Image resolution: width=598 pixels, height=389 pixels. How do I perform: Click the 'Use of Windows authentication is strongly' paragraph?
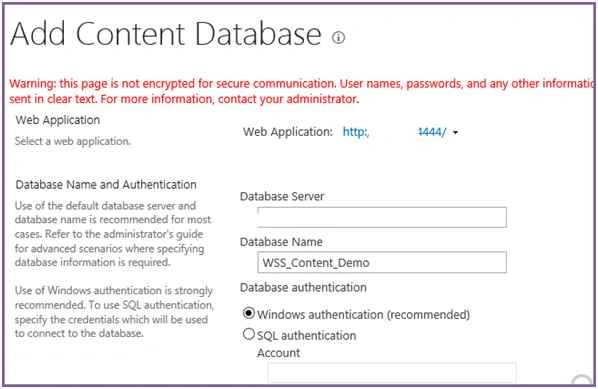(114, 312)
